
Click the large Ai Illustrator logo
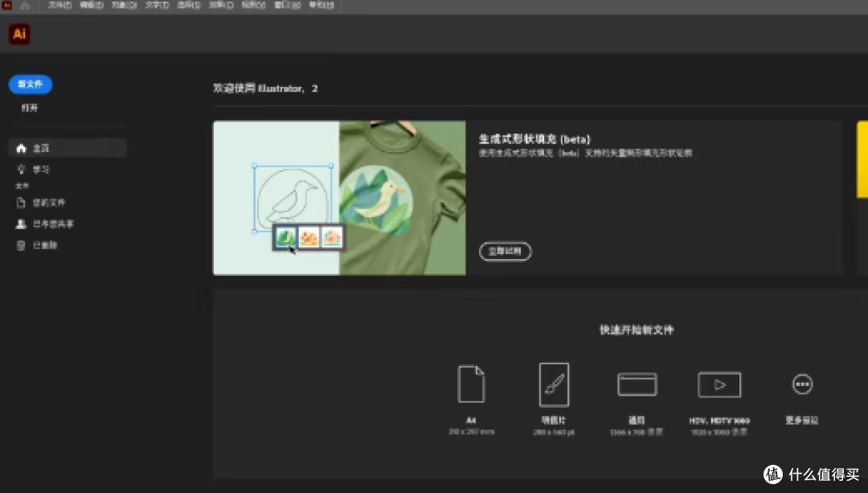[19, 34]
